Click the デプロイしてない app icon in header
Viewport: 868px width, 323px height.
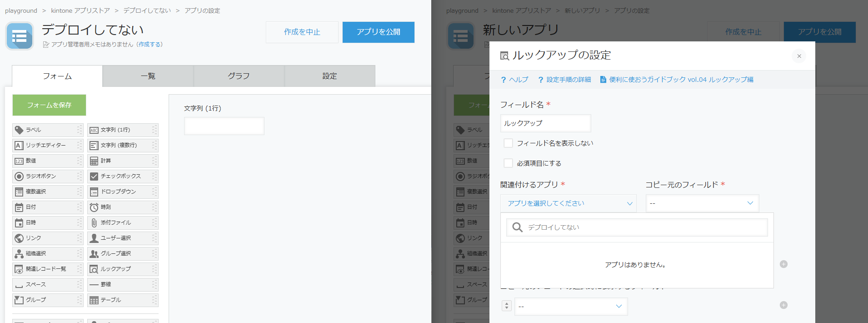20,35
